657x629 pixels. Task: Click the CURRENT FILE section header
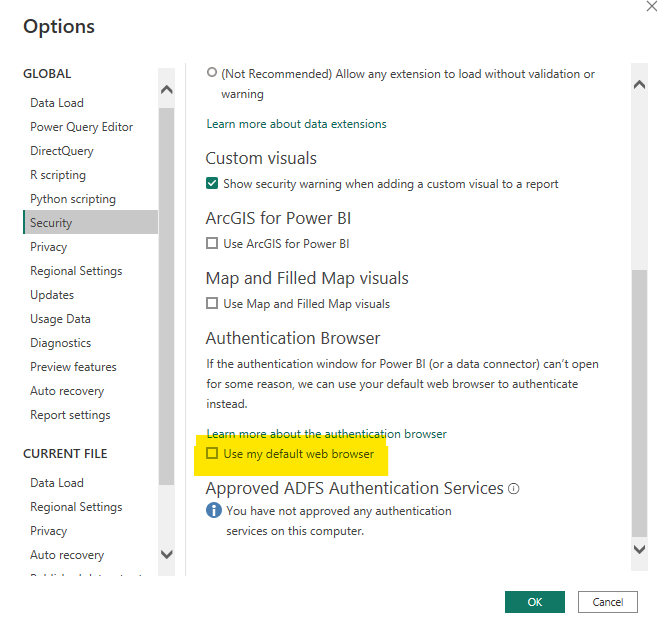pyautogui.click(x=65, y=454)
